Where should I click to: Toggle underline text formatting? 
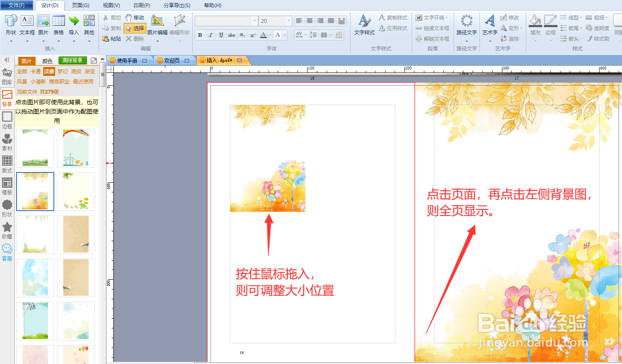point(221,35)
